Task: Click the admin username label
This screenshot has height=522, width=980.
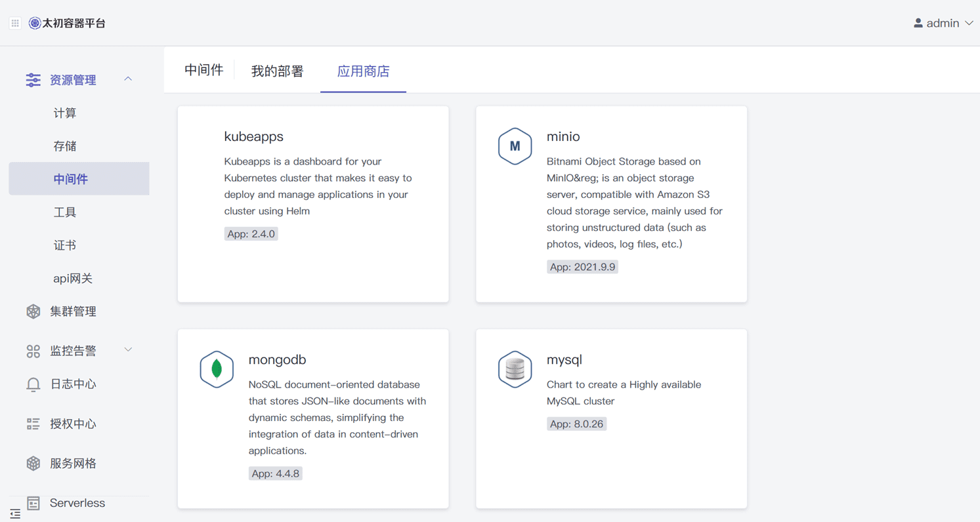Action: tap(943, 23)
